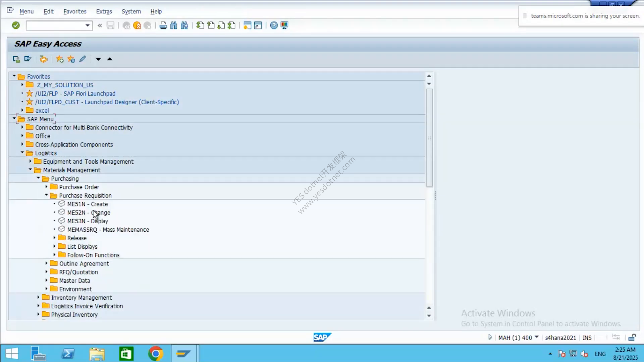644x362 pixels.
Task: Click in the transaction command input field
Action: (x=55, y=25)
